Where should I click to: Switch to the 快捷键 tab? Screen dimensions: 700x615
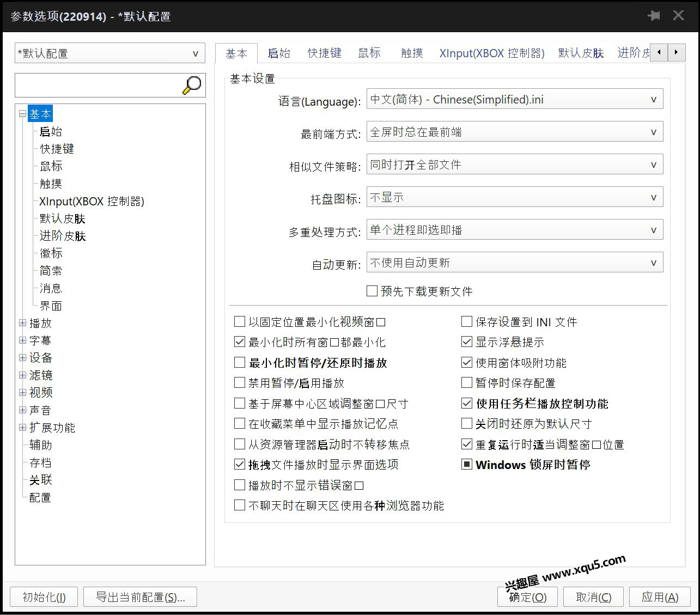[324, 53]
